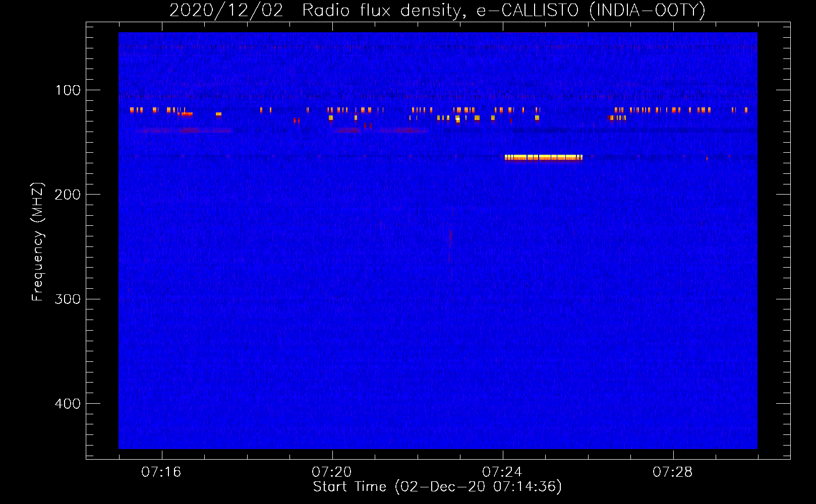Click the plot title 'Radio flux density, e-CALLISTO (INDIA-OOTY)'
Screen dimensions: 816x504
(x=503, y=10)
